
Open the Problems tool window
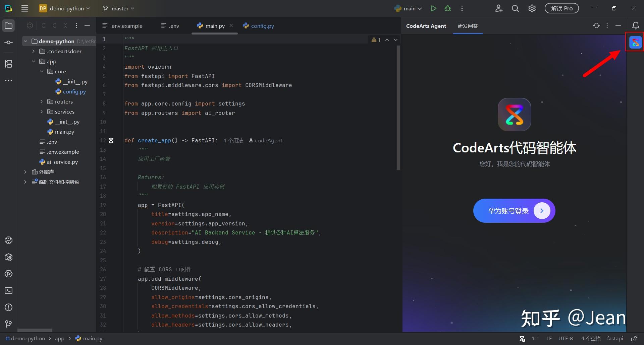(8, 307)
